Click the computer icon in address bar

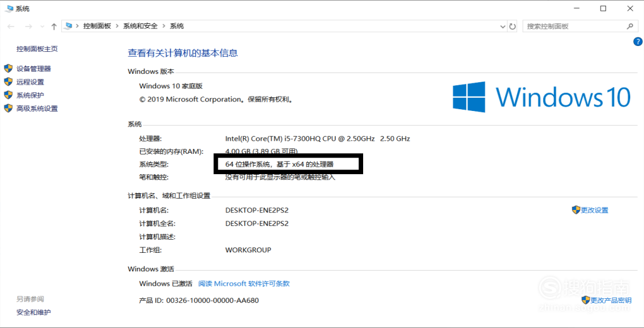69,26
